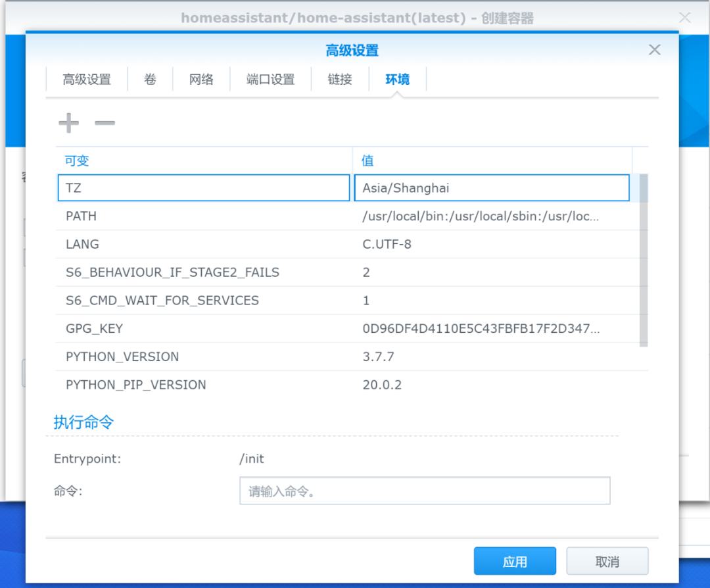Click the TZ variable name field
Image resolution: width=710 pixels, height=588 pixels.
click(x=204, y=187)
